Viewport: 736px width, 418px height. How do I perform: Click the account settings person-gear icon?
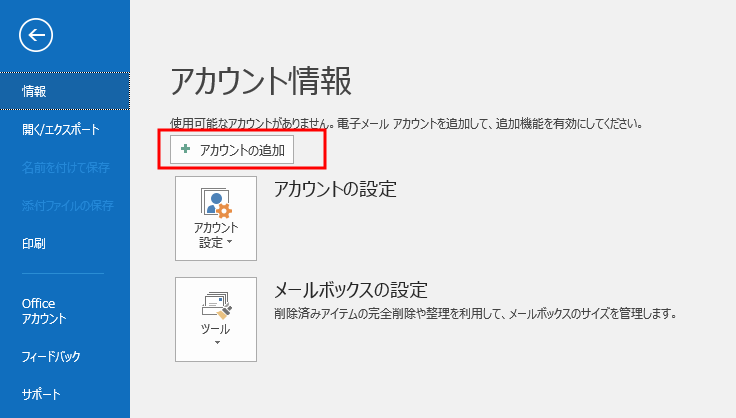tap(216, 203)
